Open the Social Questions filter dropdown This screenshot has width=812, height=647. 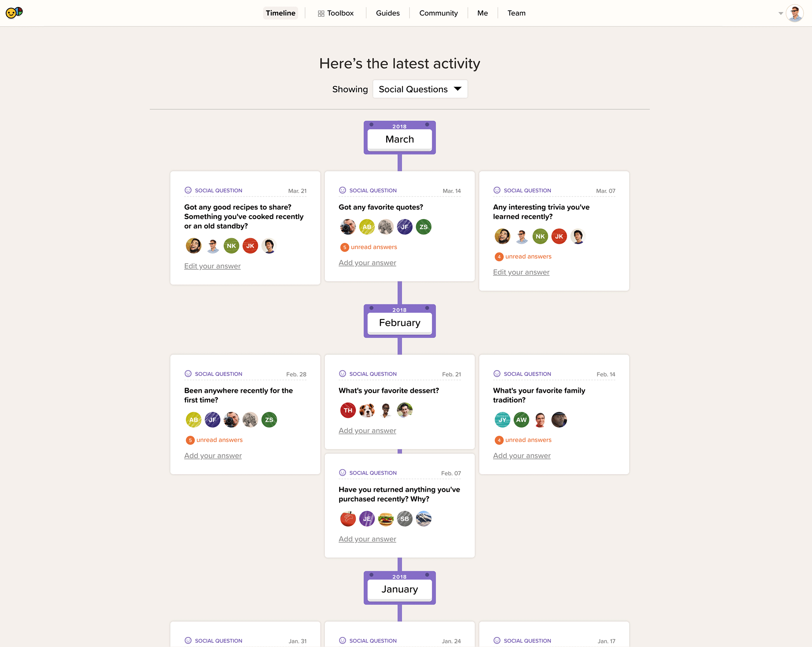coord(420,89)
